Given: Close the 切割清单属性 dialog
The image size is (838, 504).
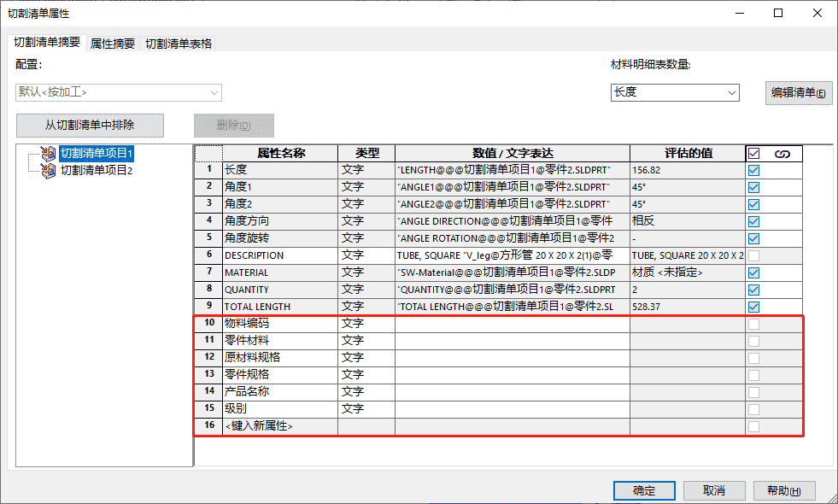Looking at the screenshot, I should (x=817, y=13).
